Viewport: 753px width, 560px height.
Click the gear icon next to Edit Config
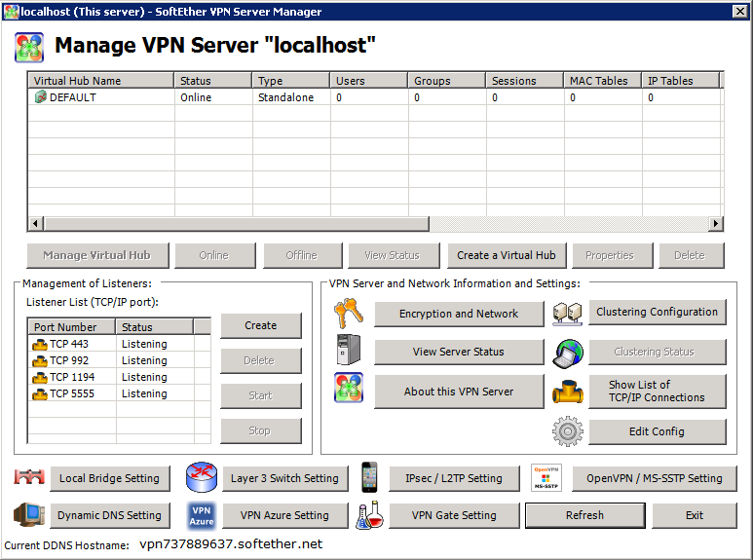[566, 430]
